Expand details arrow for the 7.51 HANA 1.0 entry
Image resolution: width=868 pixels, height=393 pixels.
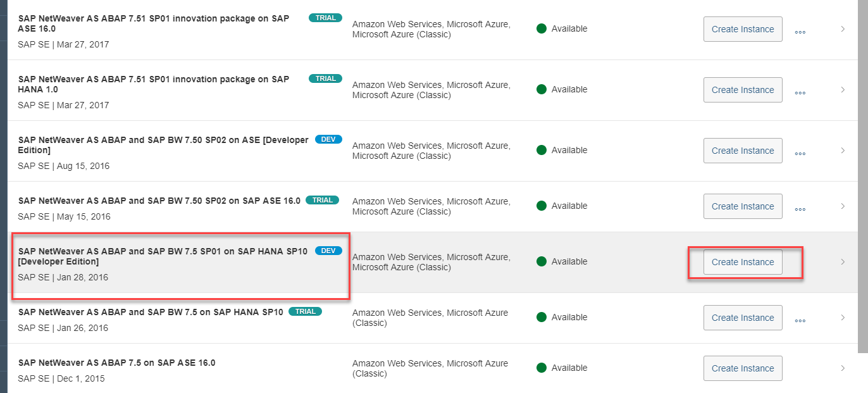tap(843, 89)
